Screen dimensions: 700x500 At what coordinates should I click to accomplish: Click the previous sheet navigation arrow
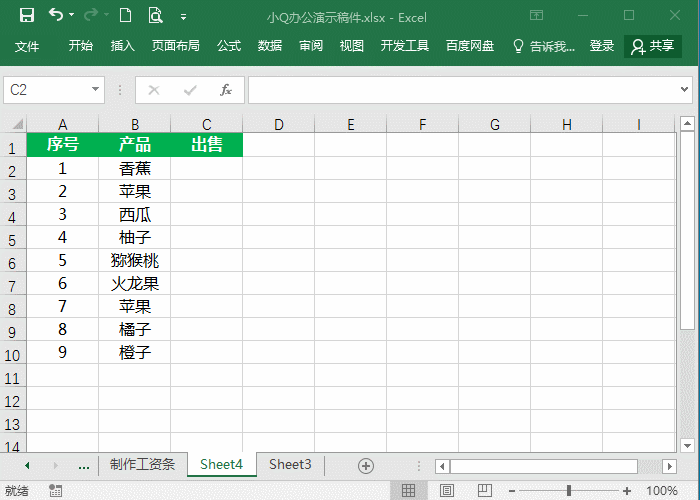click(x=28, y=466)
